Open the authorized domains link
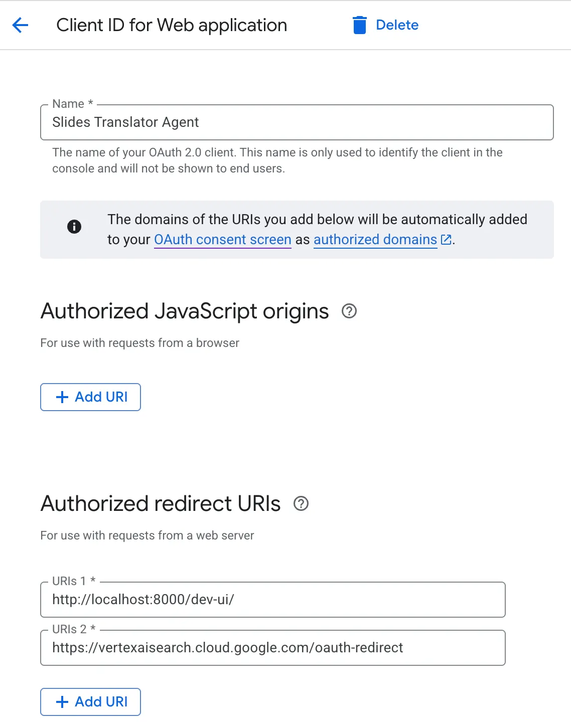571x728 pixels. coord(375,240)
